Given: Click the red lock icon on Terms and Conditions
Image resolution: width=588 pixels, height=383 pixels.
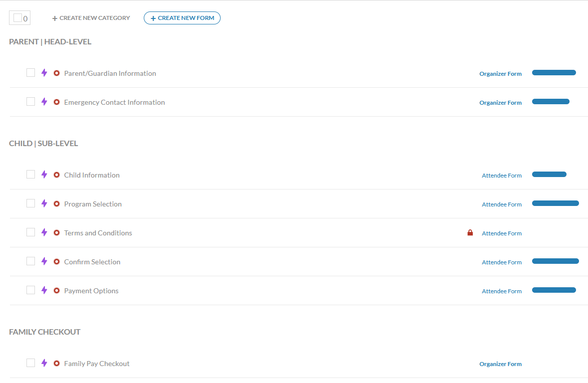Looking at the screenshot, I should tap(470, 232).
